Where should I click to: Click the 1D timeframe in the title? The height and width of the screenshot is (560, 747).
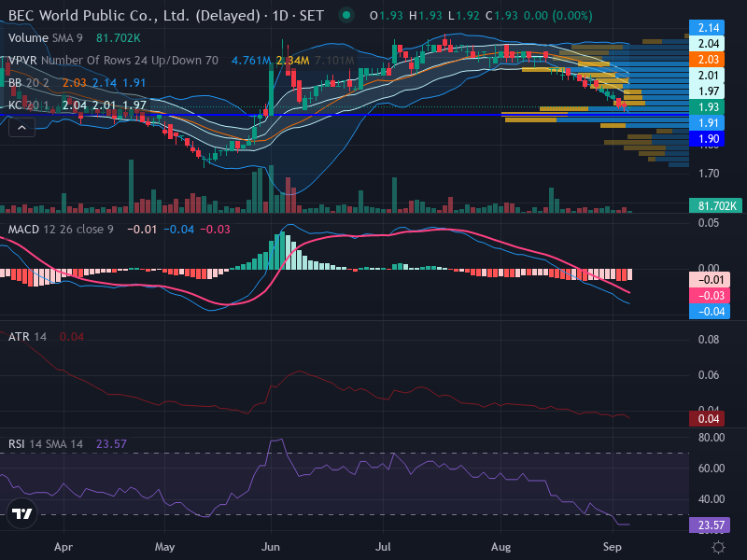click(x=280, y=16)
